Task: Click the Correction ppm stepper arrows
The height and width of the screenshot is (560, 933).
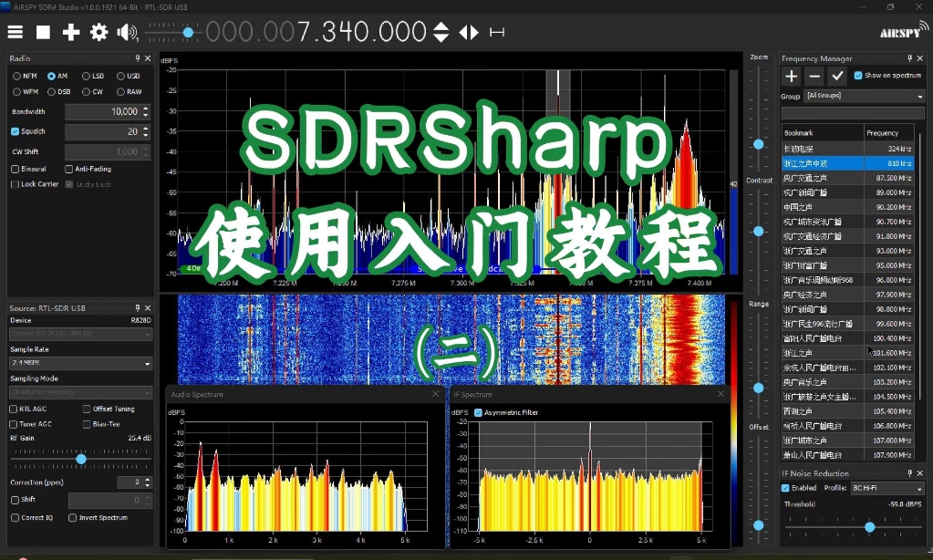Action: click(148, 482)
